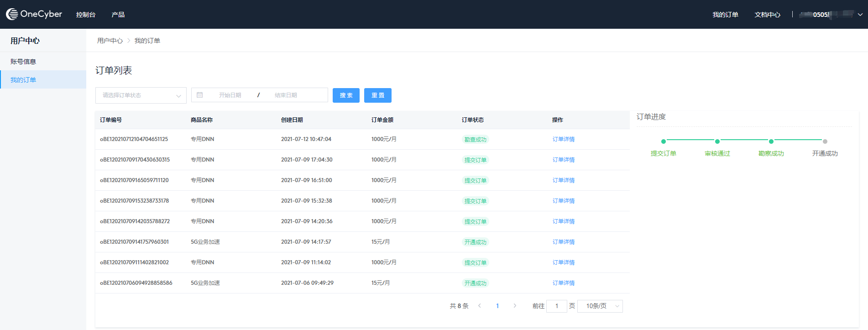
Task: Select 账号信息 in the sidebar
Action: pos(23,62)
